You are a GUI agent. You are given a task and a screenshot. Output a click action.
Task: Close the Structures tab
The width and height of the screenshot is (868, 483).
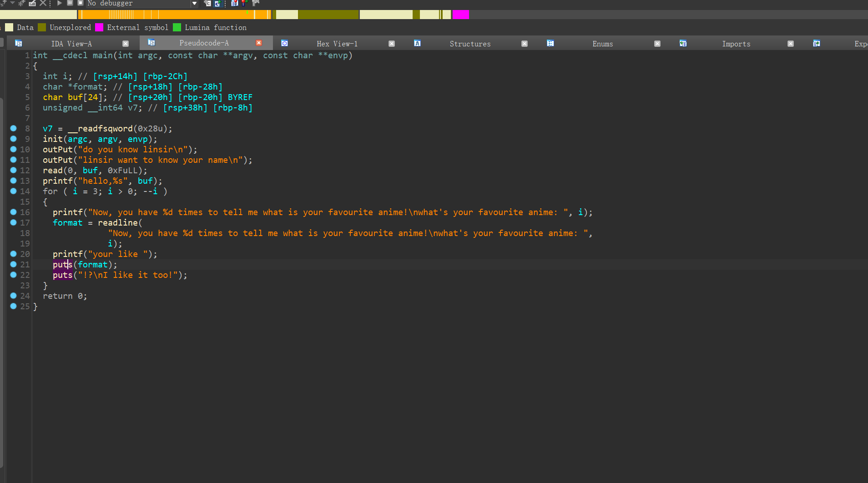pos(525,44)
